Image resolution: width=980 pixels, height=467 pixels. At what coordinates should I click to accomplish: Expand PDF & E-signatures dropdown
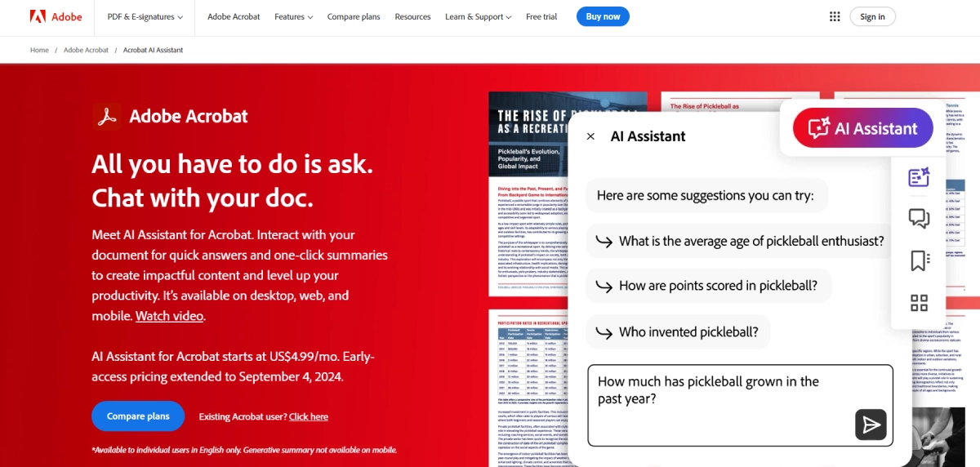145,16
